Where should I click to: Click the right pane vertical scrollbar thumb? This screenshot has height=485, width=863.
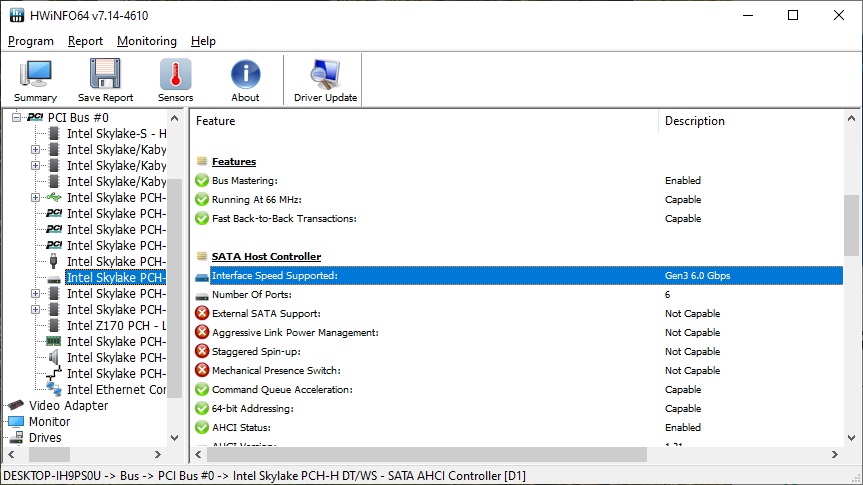coord(851,226)
